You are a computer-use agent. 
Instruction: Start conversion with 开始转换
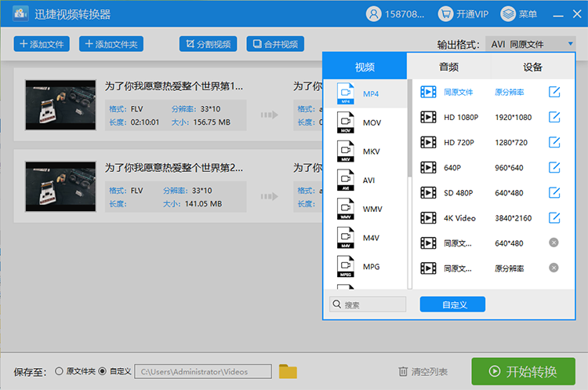(x=523, y=371)
